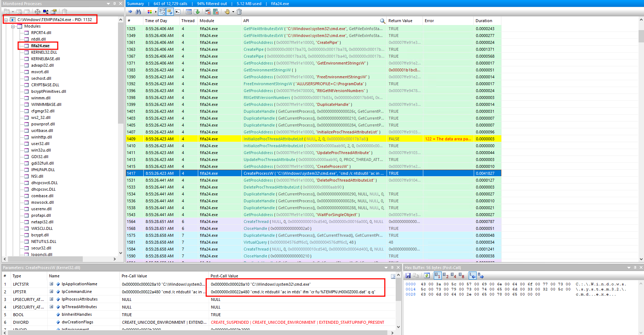This screenshot has width=644, height=335.
Task: Select row 1417 CreateProcessW call
Action: 314,173
